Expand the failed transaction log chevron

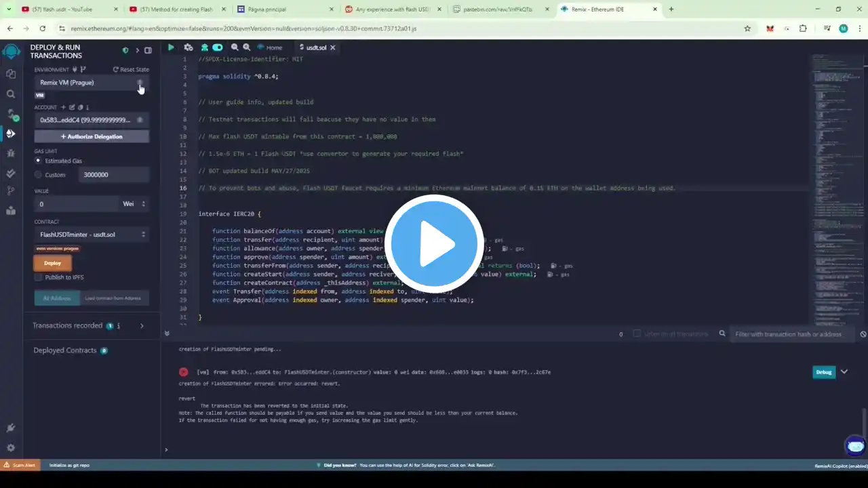(x=844, y=371)
